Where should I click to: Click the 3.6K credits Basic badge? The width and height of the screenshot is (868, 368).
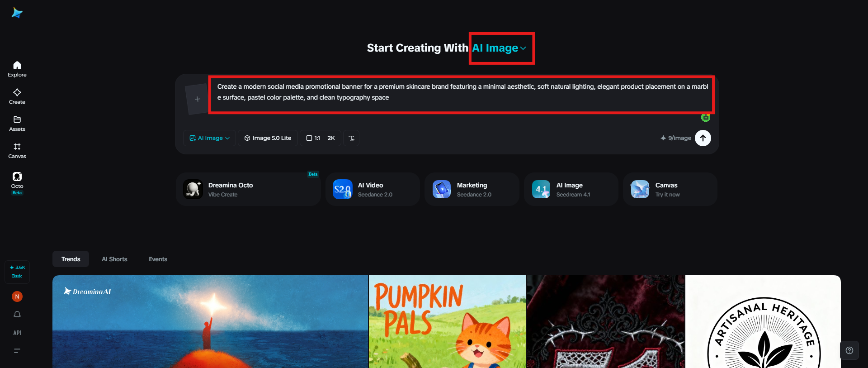point(17,272)
